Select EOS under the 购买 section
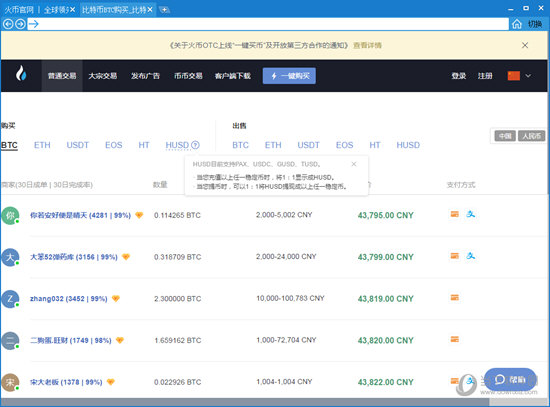The height and width of the screenshot is (407, 550). 114,145
